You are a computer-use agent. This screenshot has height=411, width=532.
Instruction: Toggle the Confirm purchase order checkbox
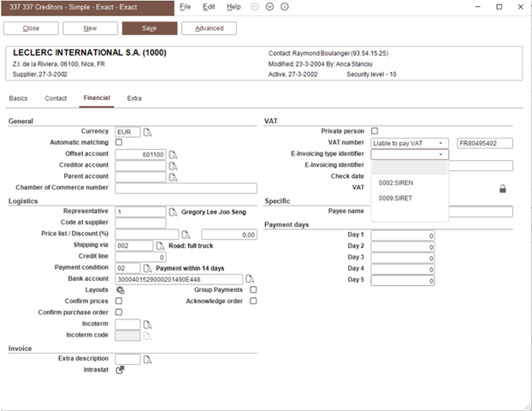[119, 313]
